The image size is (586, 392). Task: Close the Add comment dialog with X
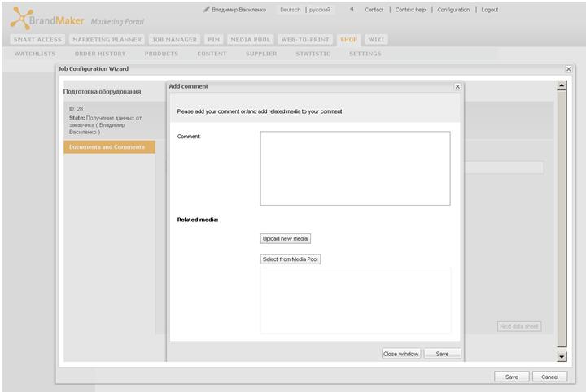pyautogui.click(x=457, y=86)
